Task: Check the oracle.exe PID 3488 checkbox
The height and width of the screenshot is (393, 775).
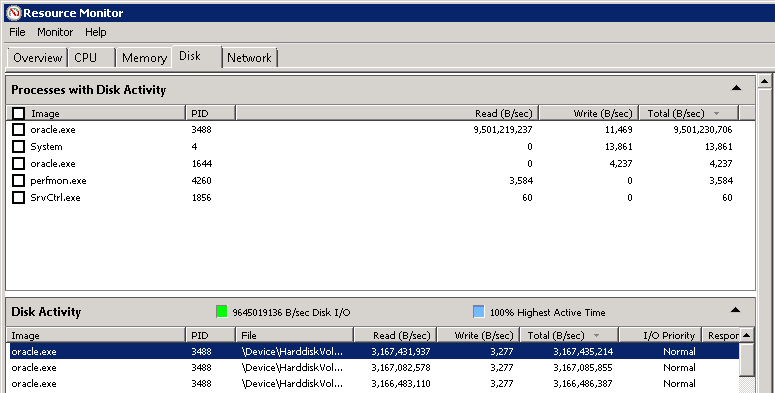Action: pos(18,130)
